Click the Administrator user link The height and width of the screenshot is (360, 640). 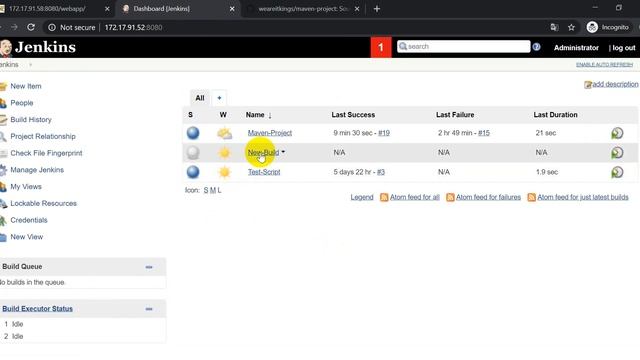pos(576,48)
